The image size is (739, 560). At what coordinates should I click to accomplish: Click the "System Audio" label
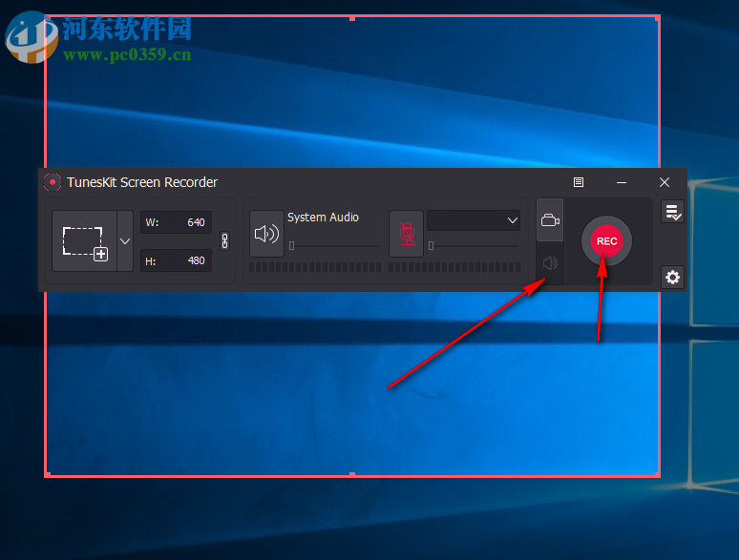click(323, 218)
